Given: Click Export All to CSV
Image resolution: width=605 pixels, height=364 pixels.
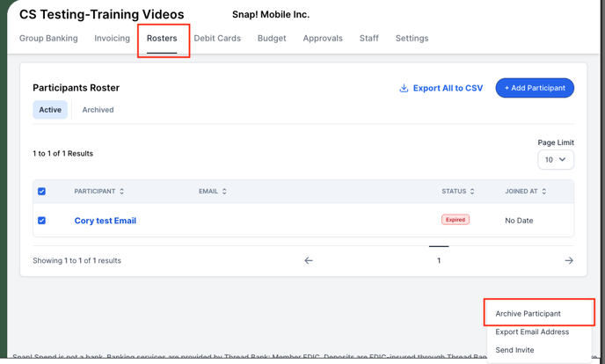Looking at the screenshot, I should click(441, 88).
